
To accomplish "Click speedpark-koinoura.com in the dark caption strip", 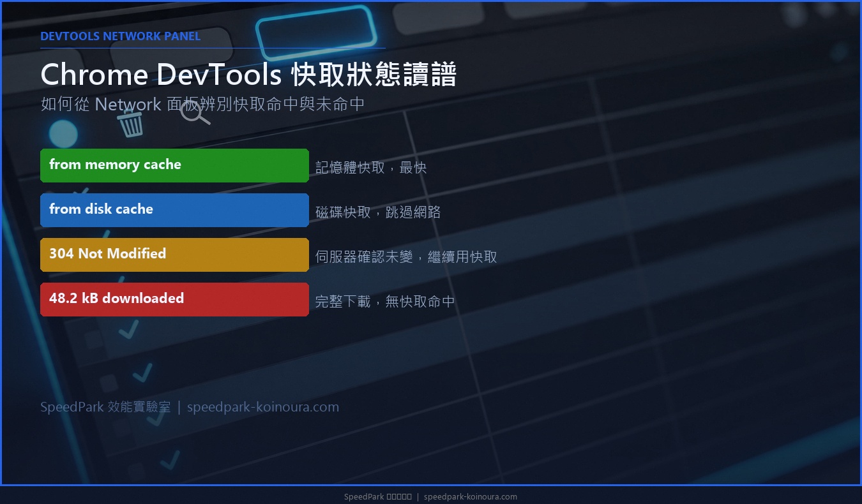I will 471,497.
